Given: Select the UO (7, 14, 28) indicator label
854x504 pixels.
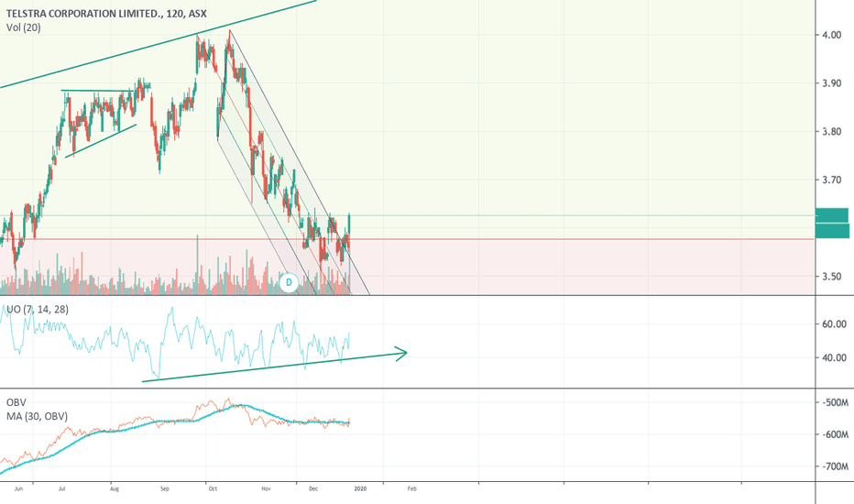Looking at the screenshot, I should pyautogui.click(x=37, y=310).
